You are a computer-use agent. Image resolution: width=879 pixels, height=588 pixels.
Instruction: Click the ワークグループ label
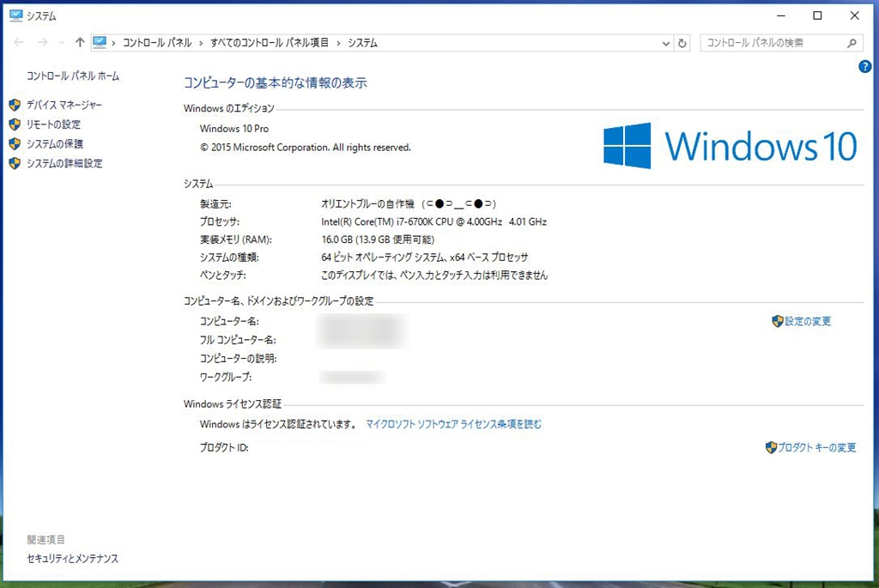tap(226, 377)
